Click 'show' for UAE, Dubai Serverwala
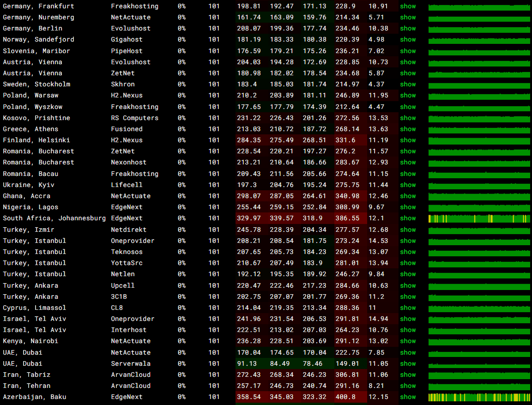This screenshot has height=405, width=532. [x=408, y=363]
